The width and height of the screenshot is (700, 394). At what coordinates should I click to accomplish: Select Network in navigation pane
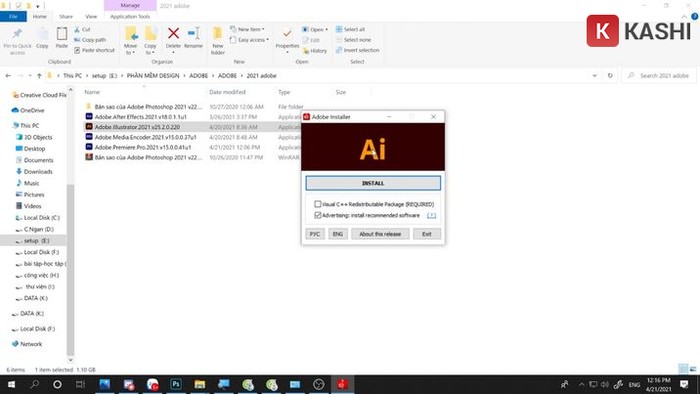click(31, 344)
